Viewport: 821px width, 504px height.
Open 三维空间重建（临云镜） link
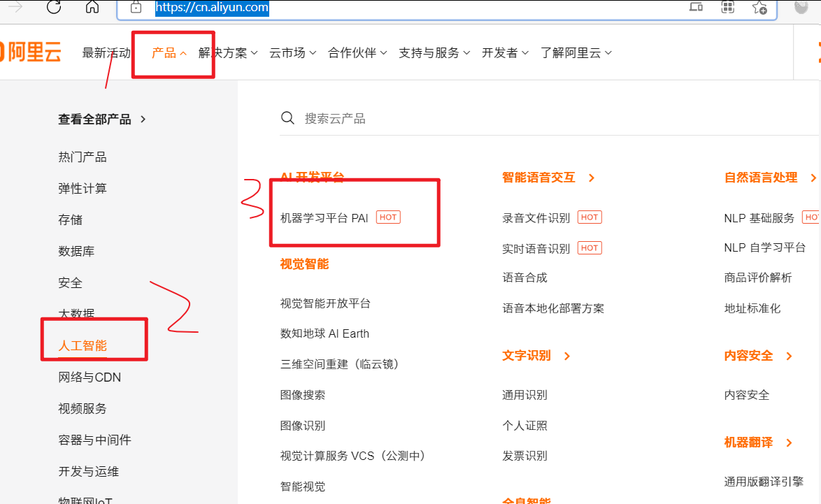pos(341,364)
